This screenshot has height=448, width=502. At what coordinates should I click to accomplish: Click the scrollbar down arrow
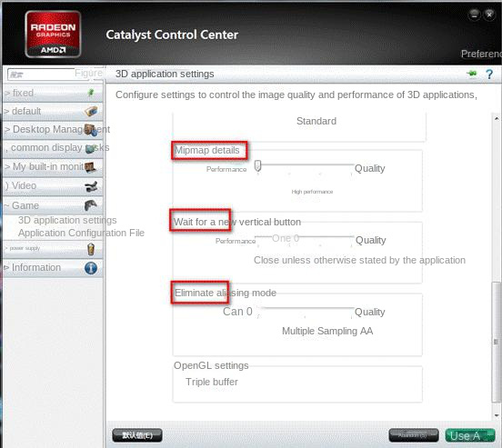(497, 415)
